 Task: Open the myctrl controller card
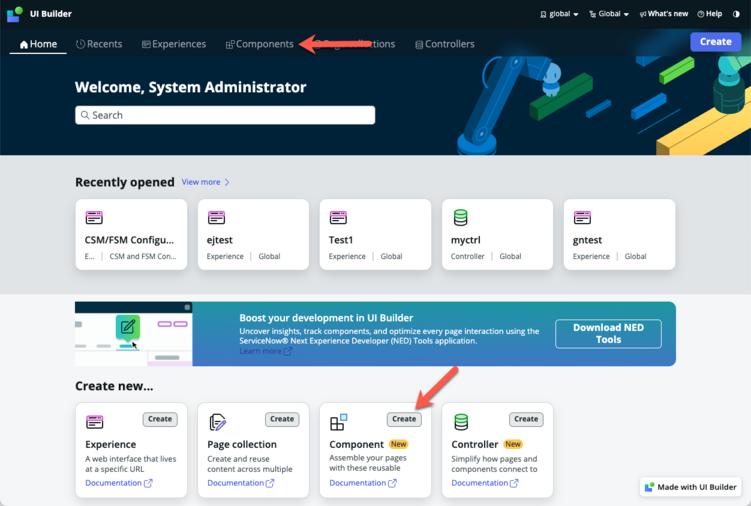click(497, 234)
